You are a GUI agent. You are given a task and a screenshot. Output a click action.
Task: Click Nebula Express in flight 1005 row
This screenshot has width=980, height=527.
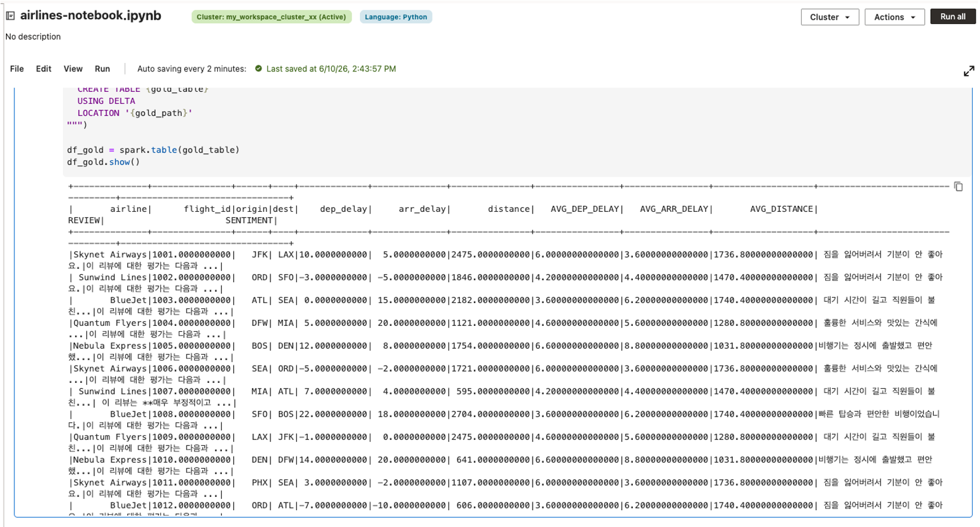coord(110,346)
